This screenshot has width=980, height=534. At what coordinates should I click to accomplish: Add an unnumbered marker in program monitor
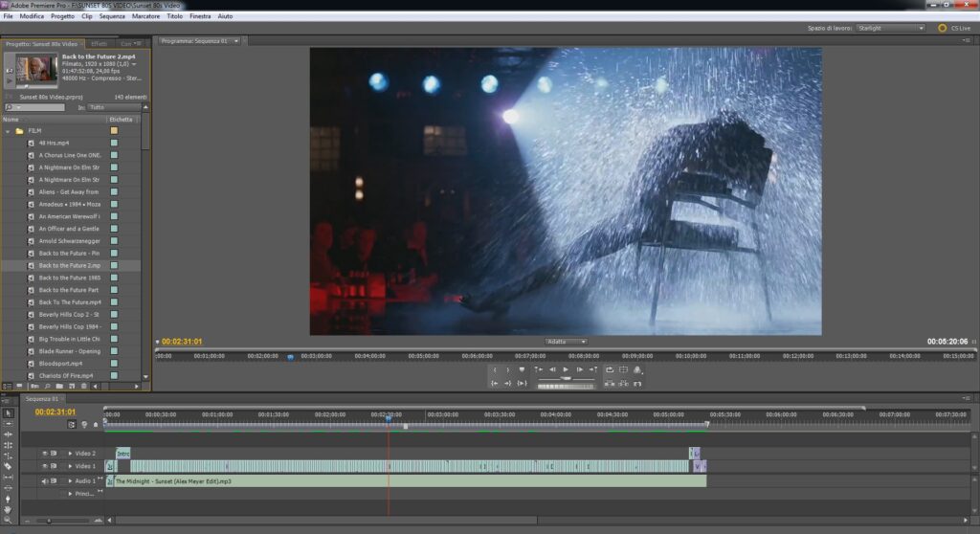(x=522, y=369)
